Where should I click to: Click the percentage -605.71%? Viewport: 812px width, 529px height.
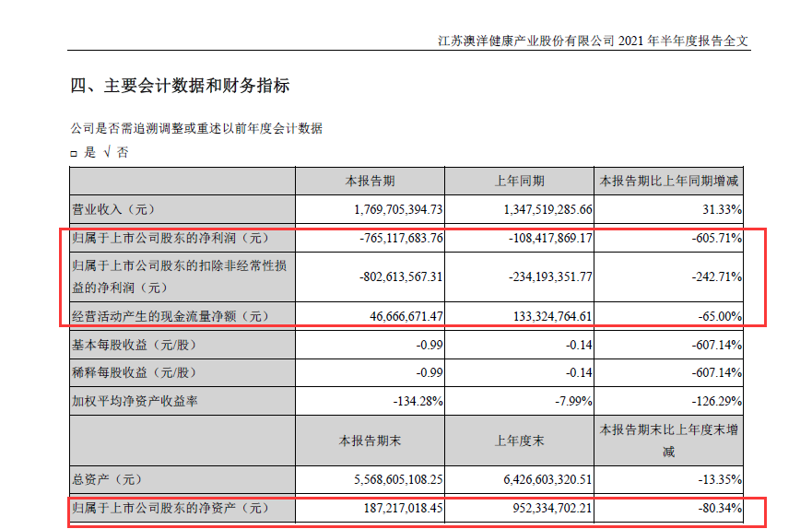coord(717,238)
